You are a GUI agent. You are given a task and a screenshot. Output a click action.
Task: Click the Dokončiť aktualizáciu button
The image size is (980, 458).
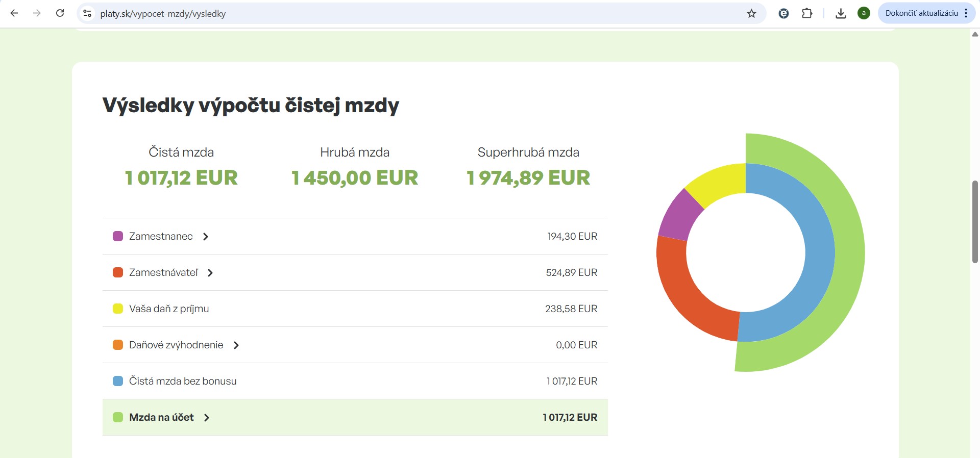921,13
